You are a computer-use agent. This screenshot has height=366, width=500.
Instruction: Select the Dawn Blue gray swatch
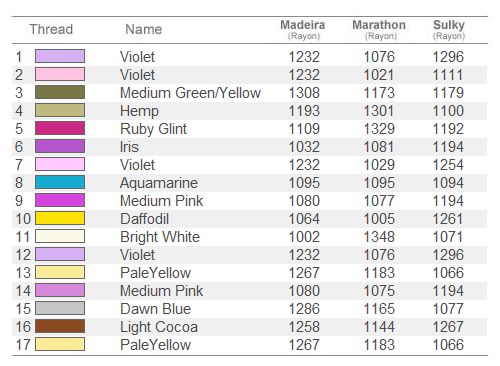[x=60, y=308]
